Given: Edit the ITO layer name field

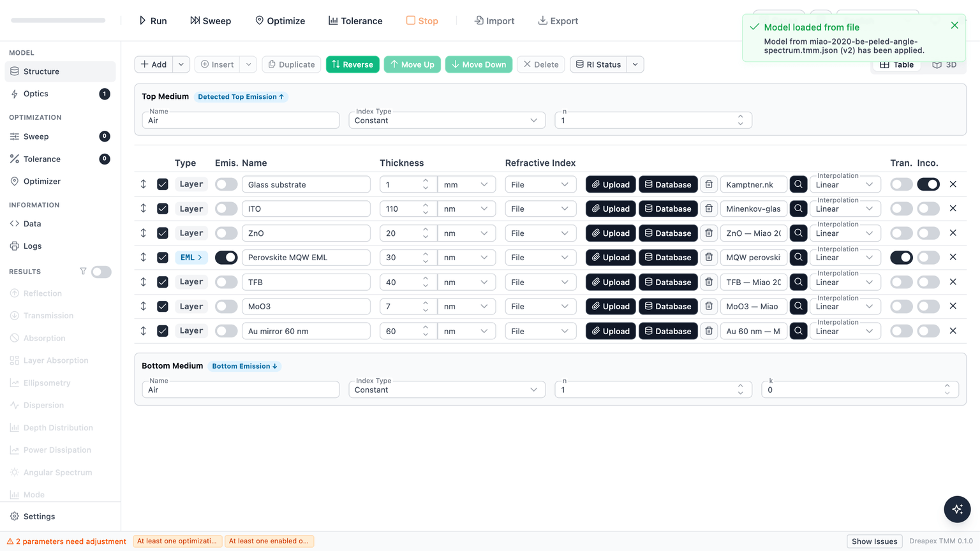Looking at the screenshot, I should point(306,209).
